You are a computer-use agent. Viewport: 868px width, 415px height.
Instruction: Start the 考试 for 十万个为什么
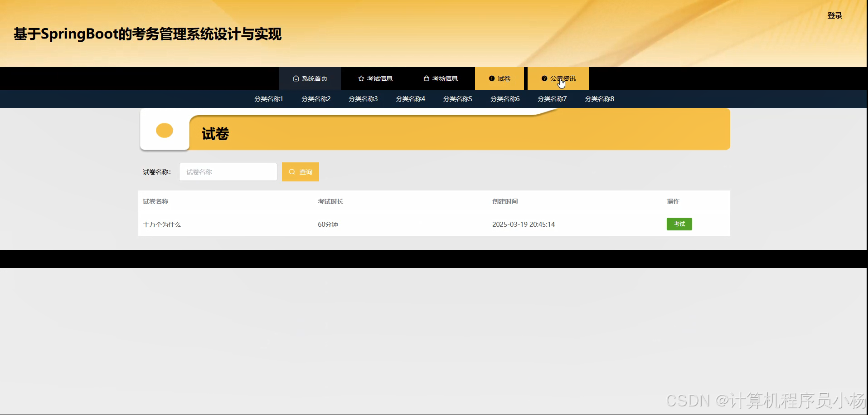click(679, 224)
